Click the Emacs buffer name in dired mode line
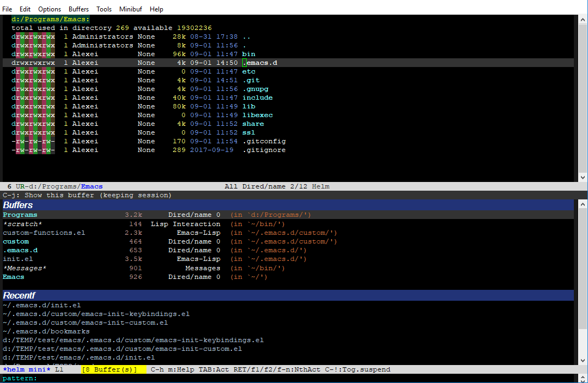Viewport: 588px width, 383px height. coord(92,186)
